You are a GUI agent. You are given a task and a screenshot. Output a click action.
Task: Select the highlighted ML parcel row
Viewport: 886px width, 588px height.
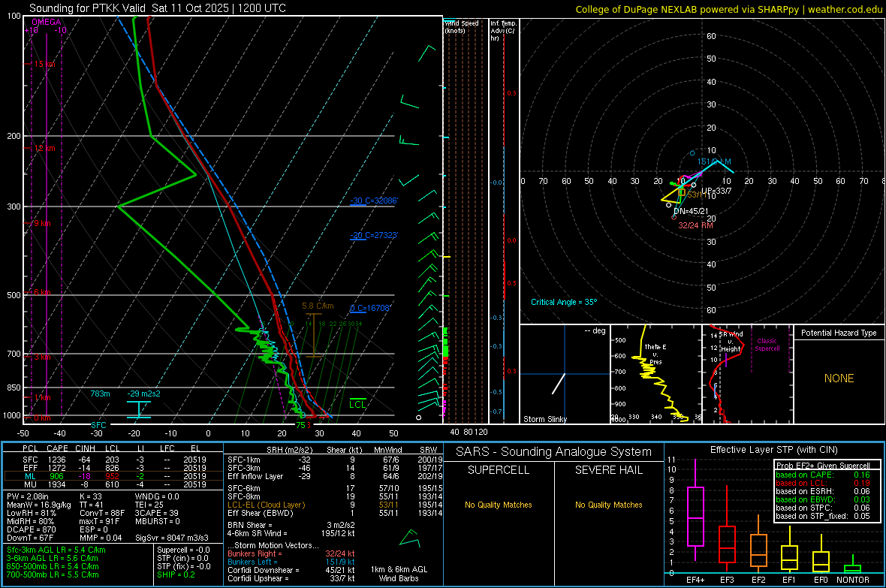click(114, 476)
